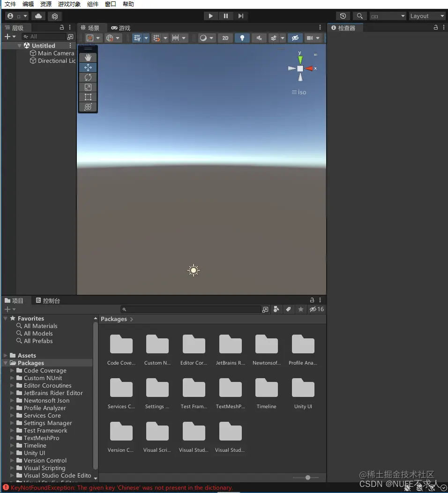
Task: Toggle scene audio mute
Action: pyautogui.click(x=259, y=38)
